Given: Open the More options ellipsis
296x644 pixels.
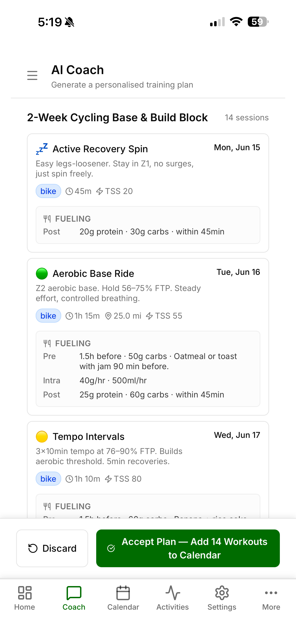Looking at the screenshot, I should [x=271, y=593].
